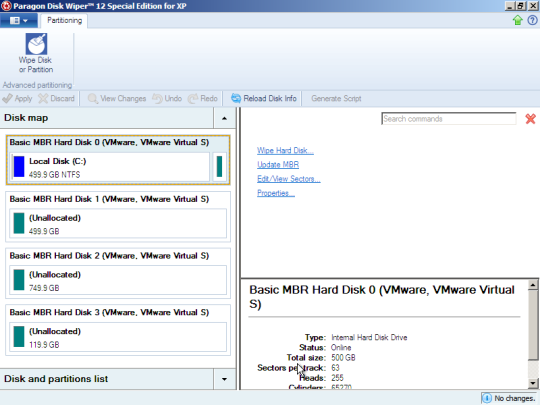Select Basic MBR Hard Disk 2 header
The image size is (540, 405).
pos(109,256)
